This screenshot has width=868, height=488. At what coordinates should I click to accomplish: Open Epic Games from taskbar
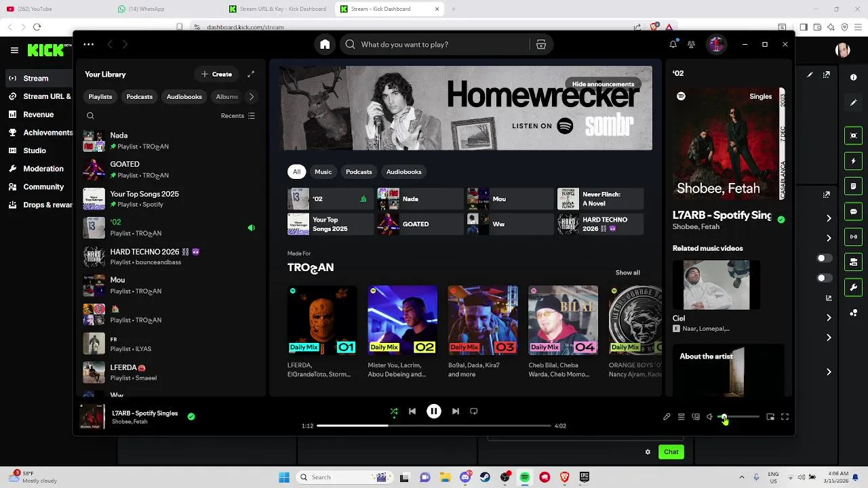click(x=585, y=477)
